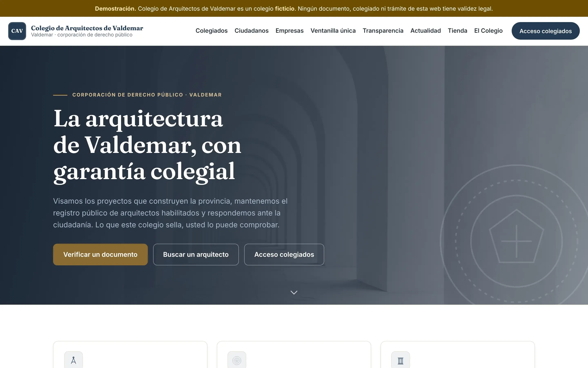Click the seal icon on middle card
Image resolution: width=588 pixels, height=368 pixels.
(237, 360)
